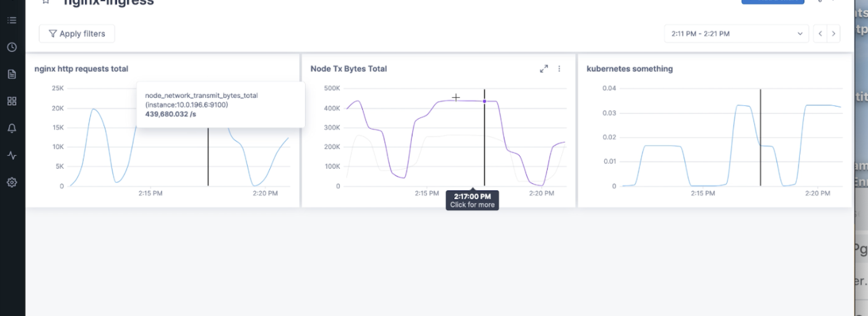The height and width of the screenshot is (316, 868).
Task: Click the Node Tx Bytes Total panel title
Action: click(x=348, y=69)
